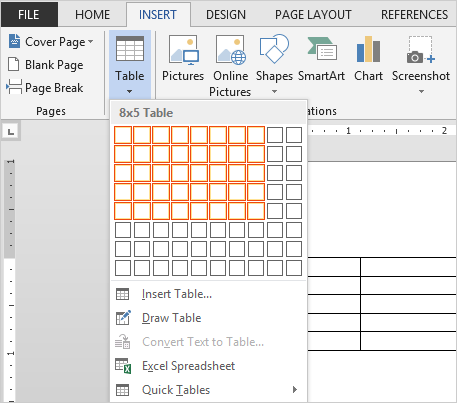Expand the Screenshot dropdown arrow

pyautogui.click(x=421, y=91)
